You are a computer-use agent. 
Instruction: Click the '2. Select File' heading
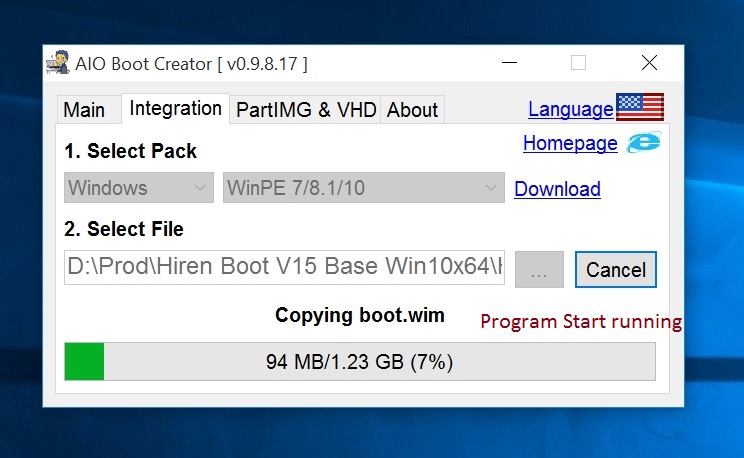[x=124, y=229]
